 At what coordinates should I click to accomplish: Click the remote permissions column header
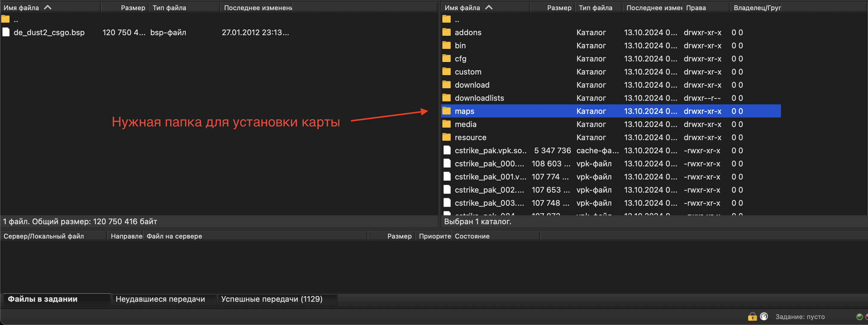pyautogui.click(x=696, y=8)
